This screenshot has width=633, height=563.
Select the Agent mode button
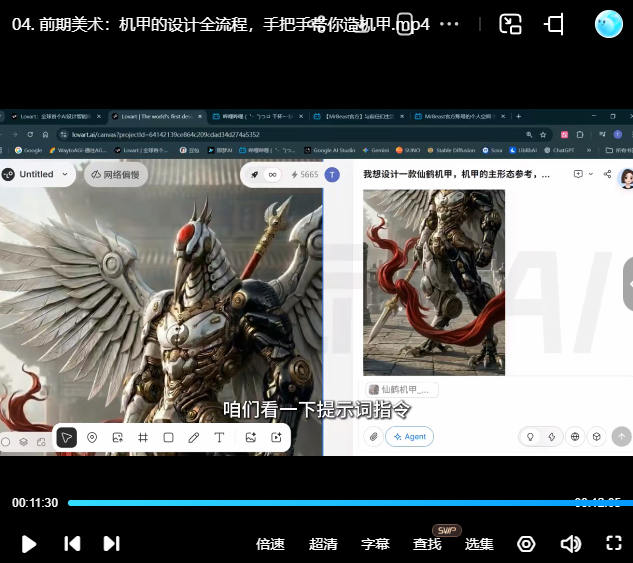pyautogui.click(x=410, y=436)
